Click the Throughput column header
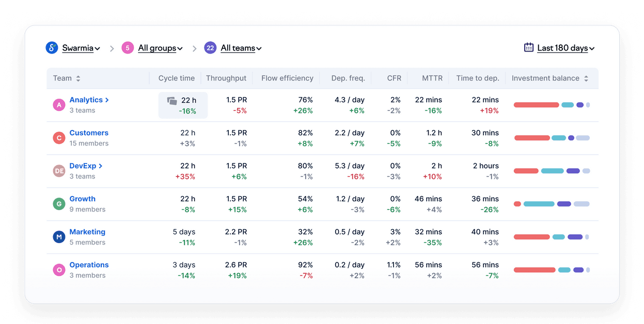Screen dimensions: 644x324 (x=226, y=78)
